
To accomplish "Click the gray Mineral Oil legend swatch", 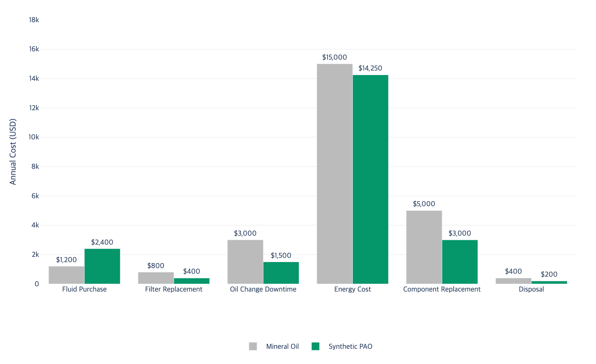I will (x=253, y=346).
